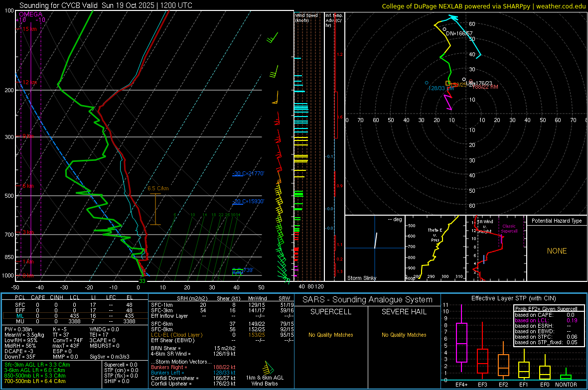This screenshot has width=588, height=390.
Task: Click the 'ConvT = 74F' value
Action: click(x=68, y=340)
